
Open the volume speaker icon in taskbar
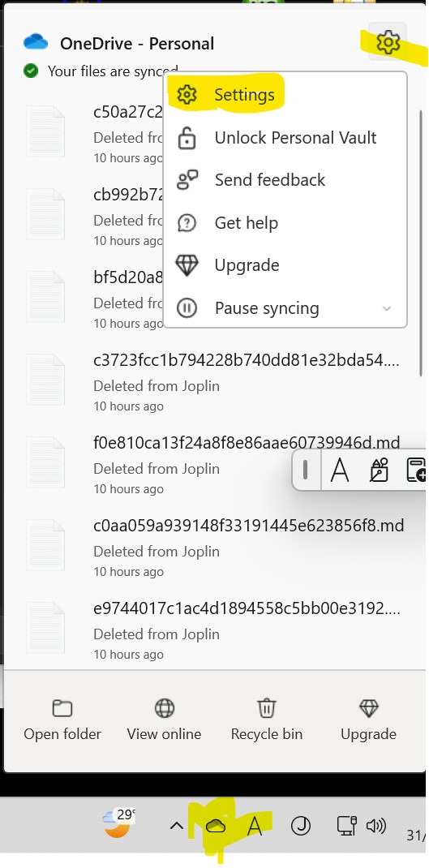click(375, 827)
